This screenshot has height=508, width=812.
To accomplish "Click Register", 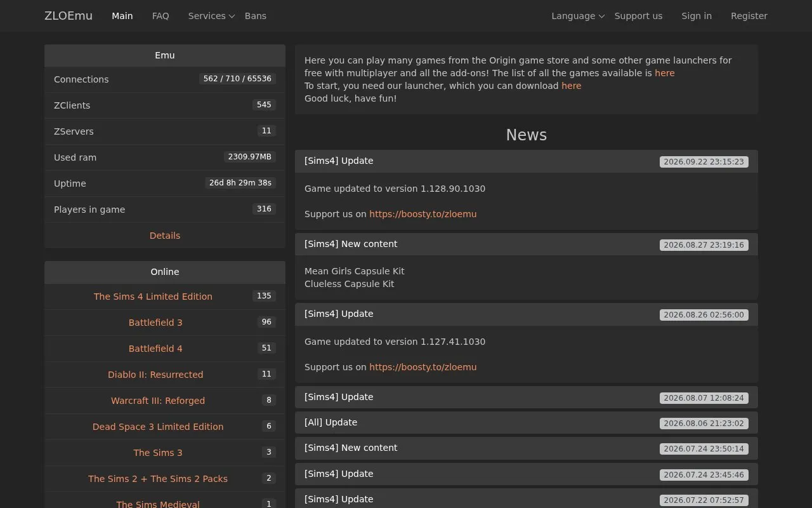I will (x=749, y=16).
